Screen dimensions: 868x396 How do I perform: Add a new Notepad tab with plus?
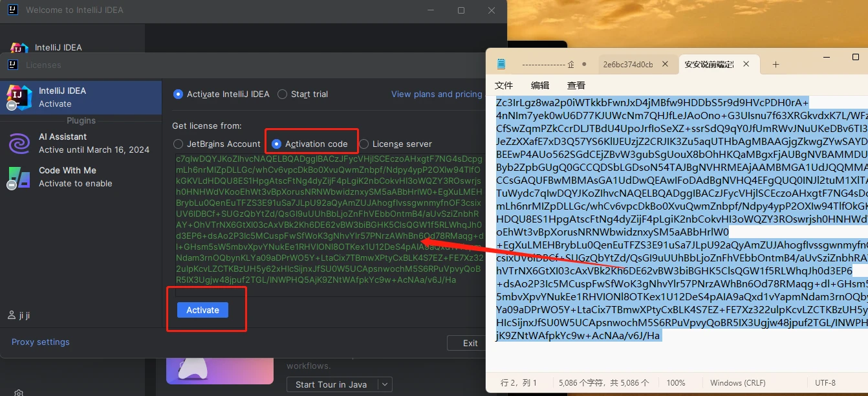(776, 65)
